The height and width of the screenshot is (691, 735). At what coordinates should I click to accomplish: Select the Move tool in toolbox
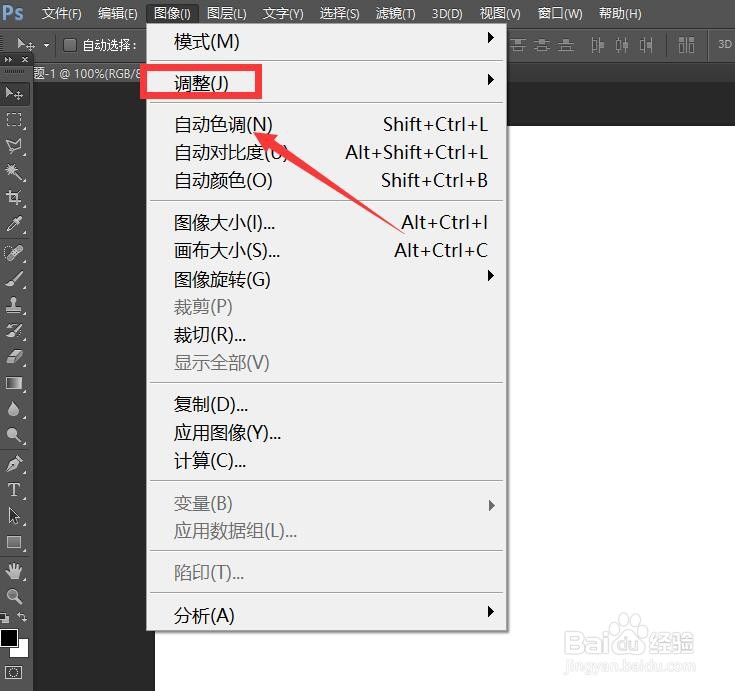tap(14, 94)
